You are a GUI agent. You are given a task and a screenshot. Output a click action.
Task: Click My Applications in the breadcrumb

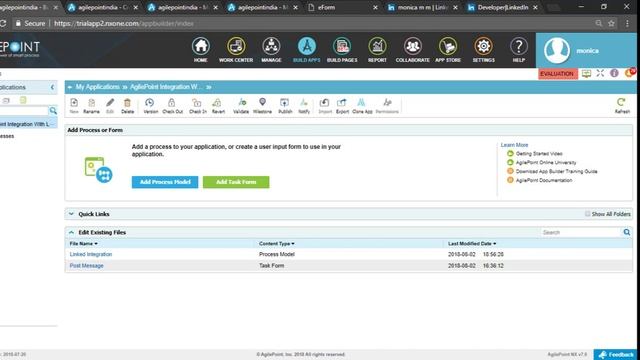pos(97,87)
